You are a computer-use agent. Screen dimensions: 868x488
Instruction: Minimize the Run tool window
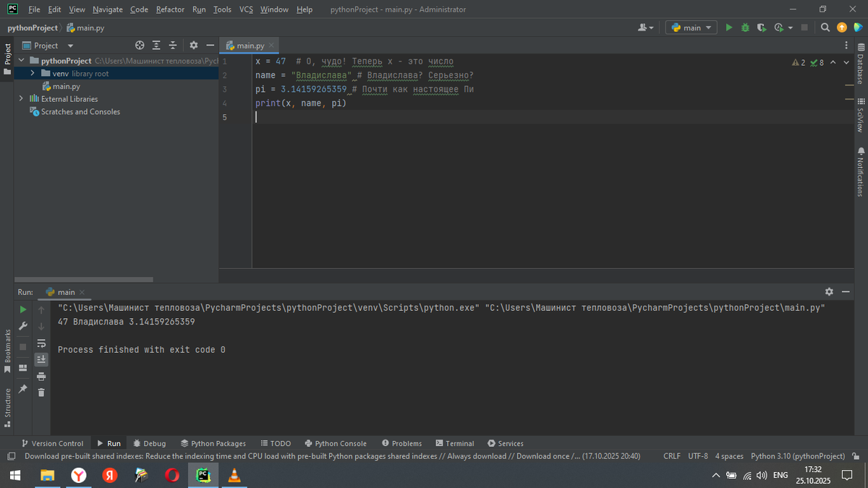(846, 291)
